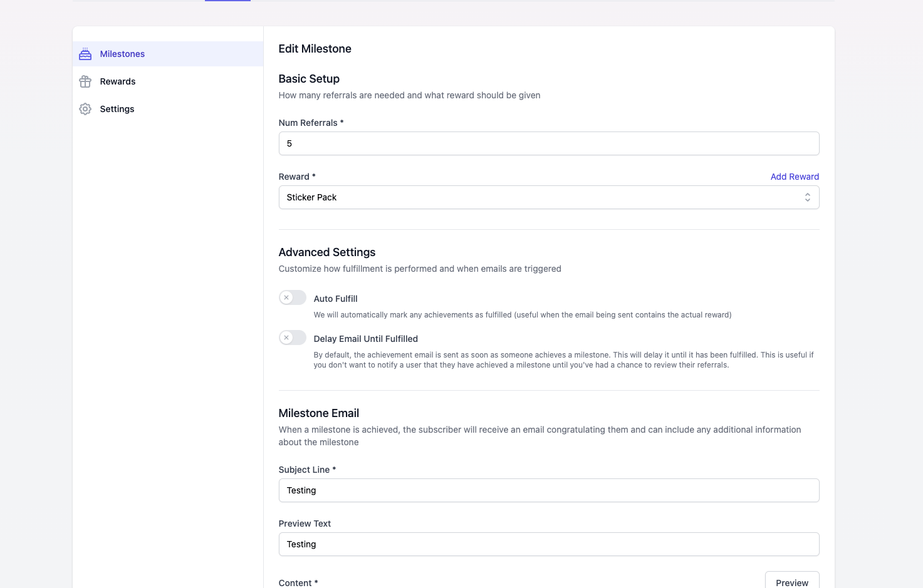Open the Settings sidebar section
Viewport: 923px width, 588px height.
[x=168, y=109]
